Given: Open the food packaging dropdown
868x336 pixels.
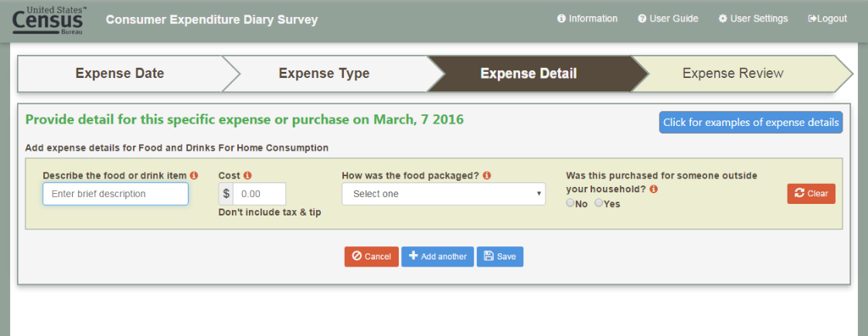Looking at the screenshot, I should click(444, 194).
